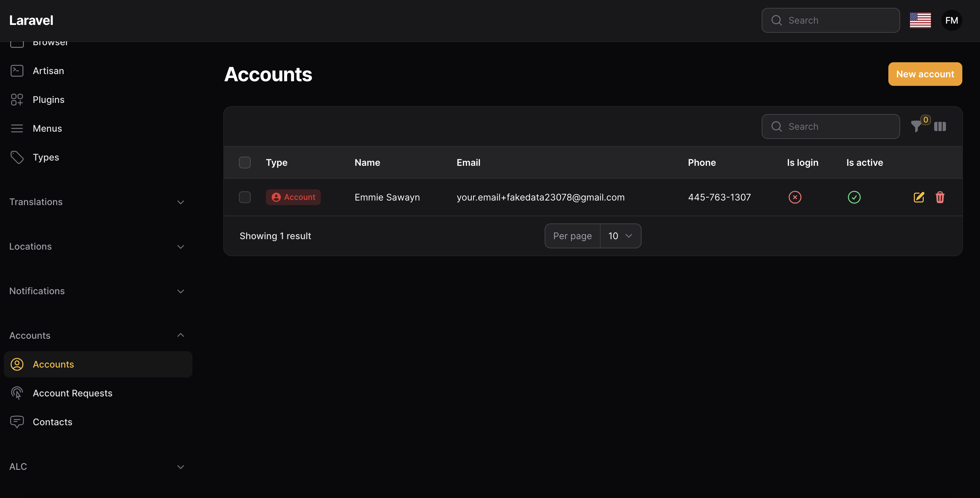Click the Laravel brand link
Viewport: 980px width, 498px height.
click(31, 21)
